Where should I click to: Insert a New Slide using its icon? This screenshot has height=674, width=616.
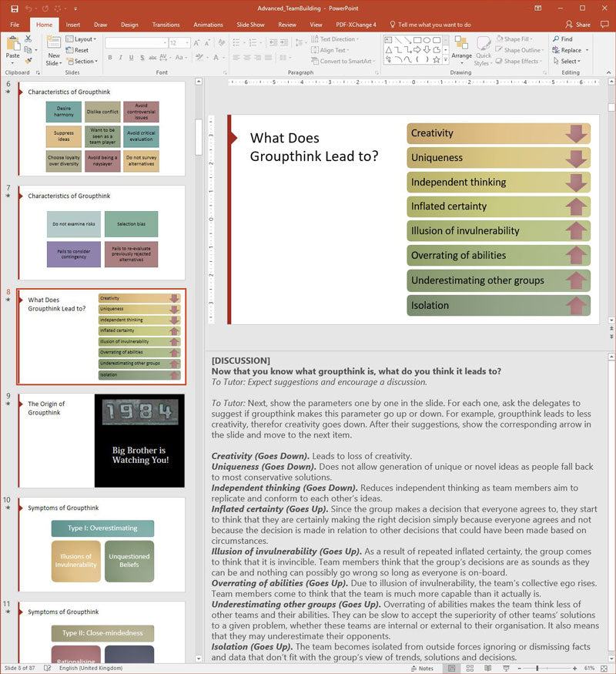54,43
